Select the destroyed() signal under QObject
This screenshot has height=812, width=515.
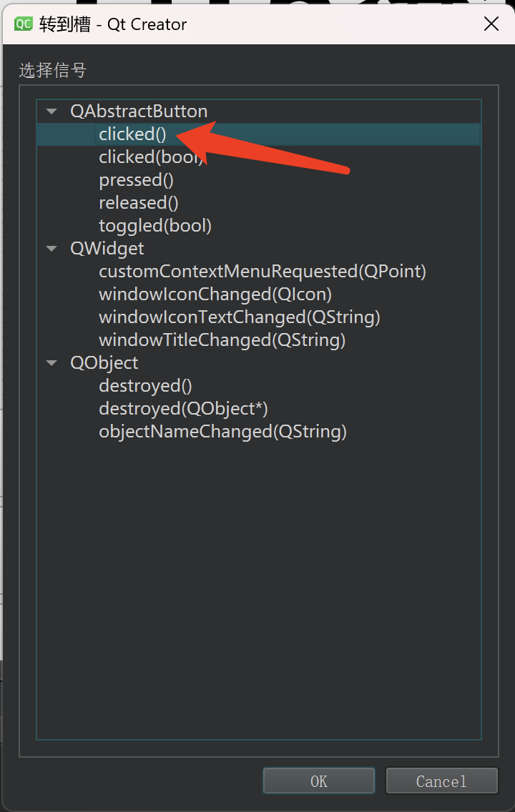pyautogui.click(x=144, y=385)
